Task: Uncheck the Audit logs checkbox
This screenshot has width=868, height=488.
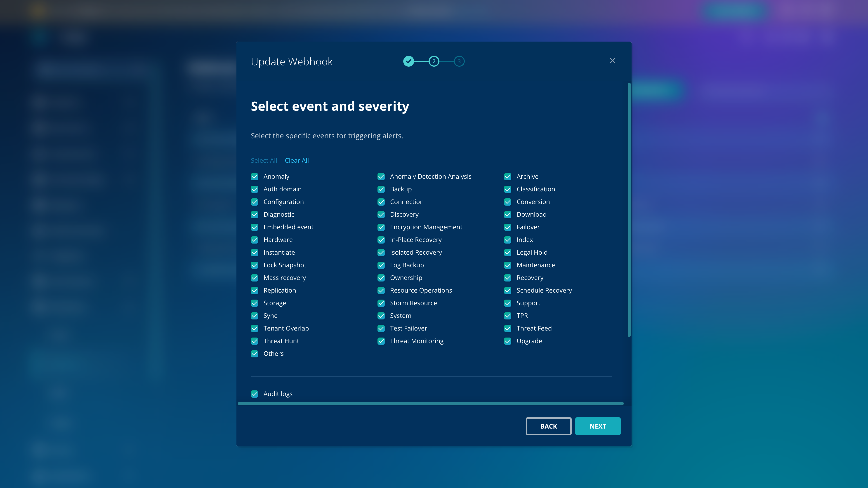Action: (x=254, y=394)
